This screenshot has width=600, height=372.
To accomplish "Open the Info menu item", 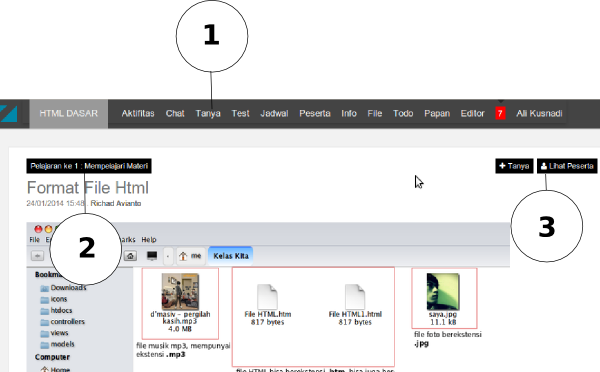I will coord(349,114).
